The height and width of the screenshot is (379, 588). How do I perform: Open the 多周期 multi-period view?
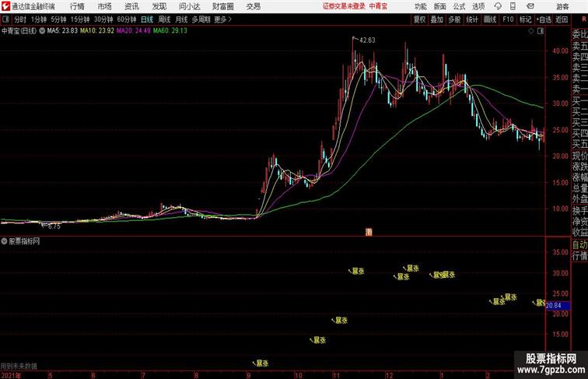coord(201,19)
